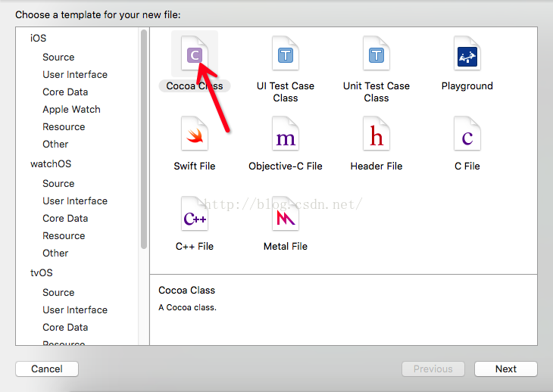Open the iOS Source category
553x392 pixels.
58,57
